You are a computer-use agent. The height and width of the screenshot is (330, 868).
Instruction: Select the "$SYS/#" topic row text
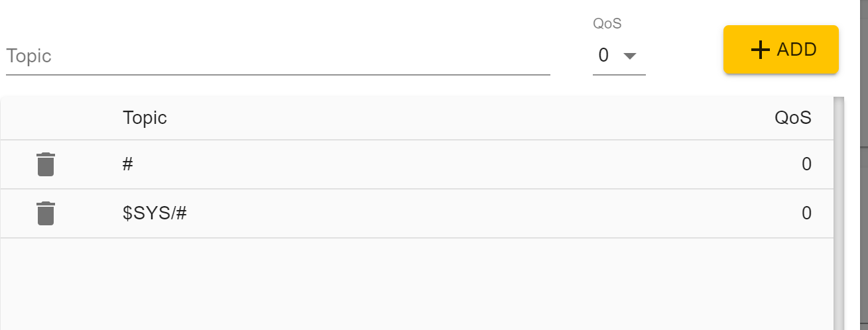pyautogui.click(x=155, y=213)
